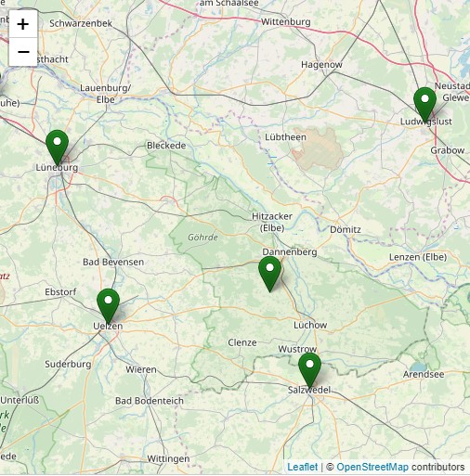Click the Wittenburg town label
This screenshot has height=476, width=470.
[x=285, y=22]
